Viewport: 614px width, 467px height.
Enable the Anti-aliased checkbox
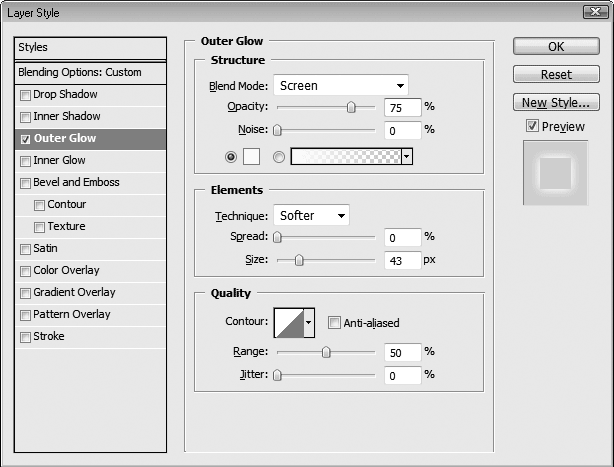pos(334,323)
